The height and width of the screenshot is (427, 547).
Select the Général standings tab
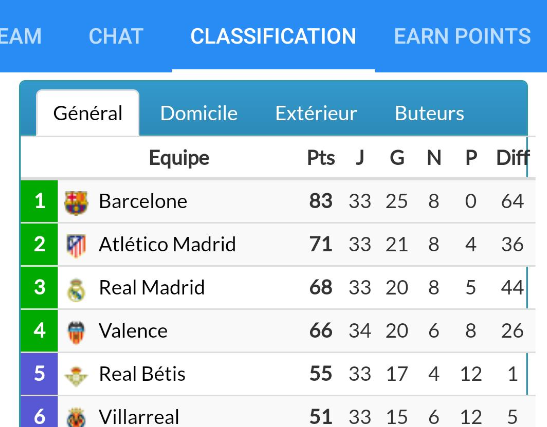(88, 113)
